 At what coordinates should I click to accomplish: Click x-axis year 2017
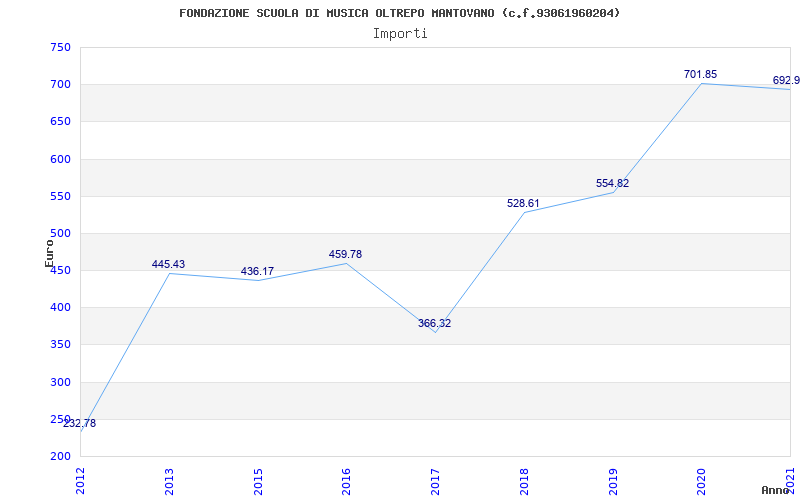click(x=435, y=480)
